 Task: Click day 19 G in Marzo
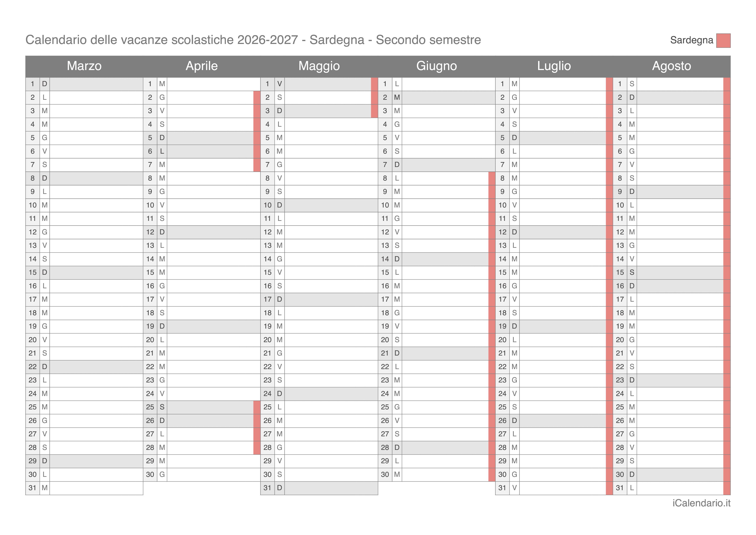click(84, 326)
